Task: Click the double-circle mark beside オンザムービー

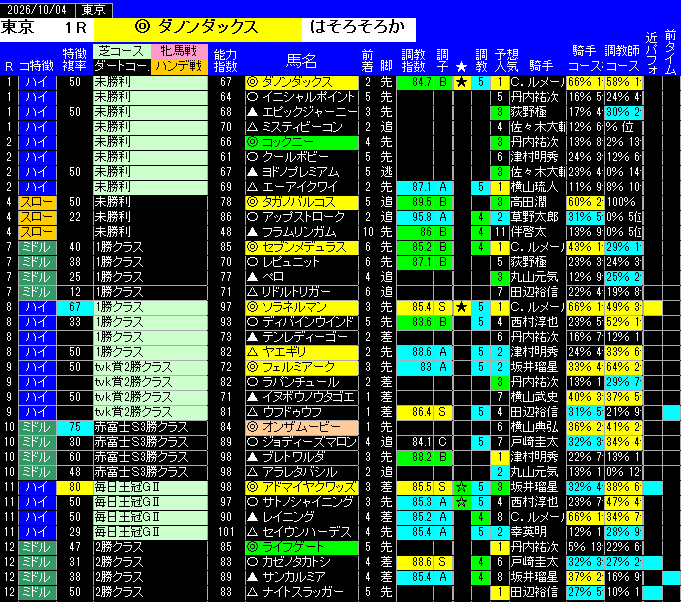Action: click(x=252, y=427)
